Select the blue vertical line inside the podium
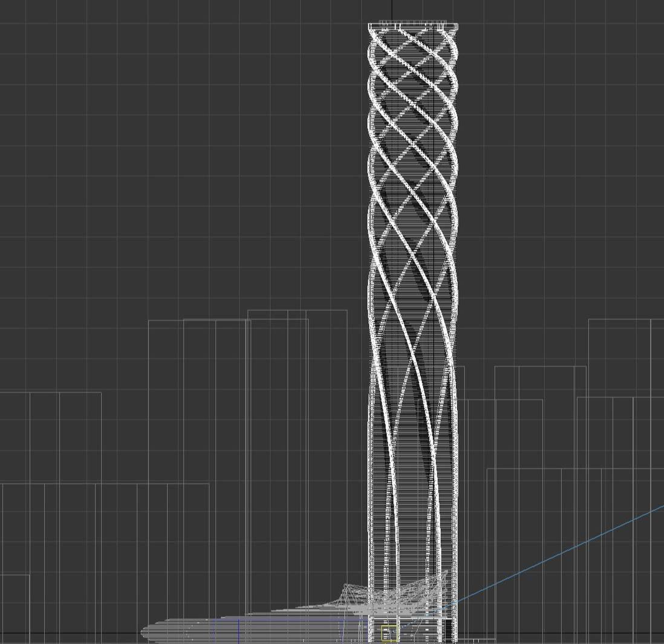This screenshot has width=664, height=644. coord(238,630)
